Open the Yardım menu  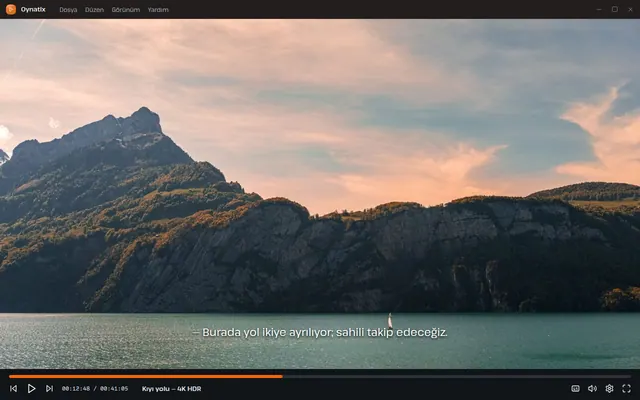click(x=158, y=10)
